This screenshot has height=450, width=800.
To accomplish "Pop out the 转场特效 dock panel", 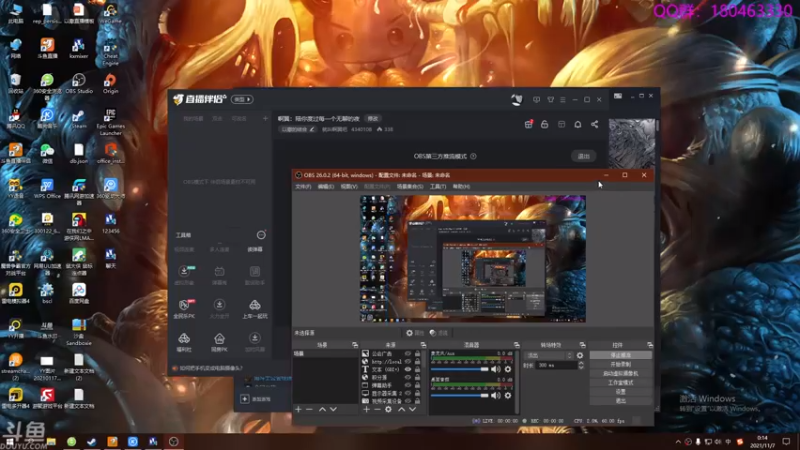I will pyautogui.click(x=582, y=345).
